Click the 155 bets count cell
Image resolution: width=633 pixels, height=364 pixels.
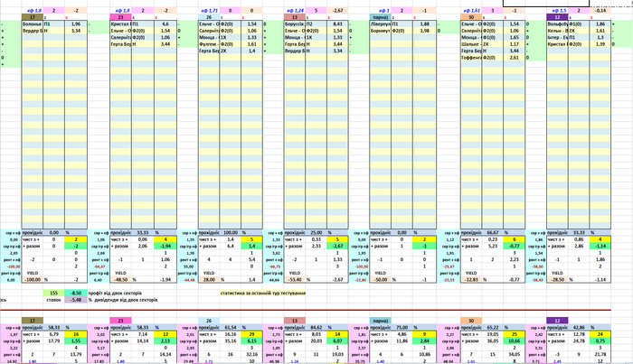pyautogui.click(x=53, y=293)
